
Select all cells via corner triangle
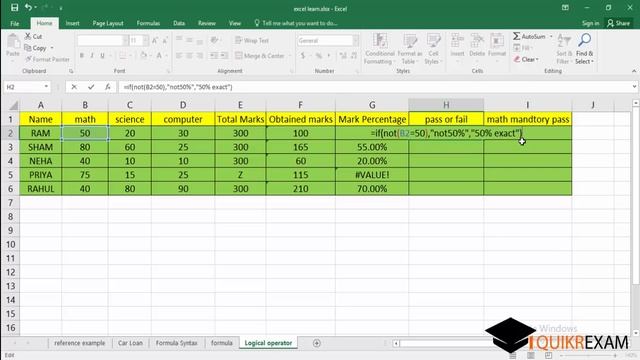pos(13,106)
